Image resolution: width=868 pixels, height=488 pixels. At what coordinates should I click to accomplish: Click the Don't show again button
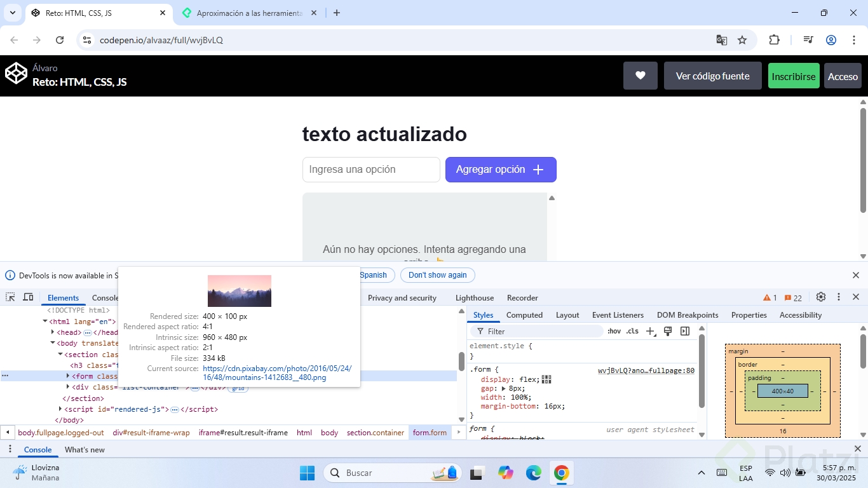click(x=438, y=275)
